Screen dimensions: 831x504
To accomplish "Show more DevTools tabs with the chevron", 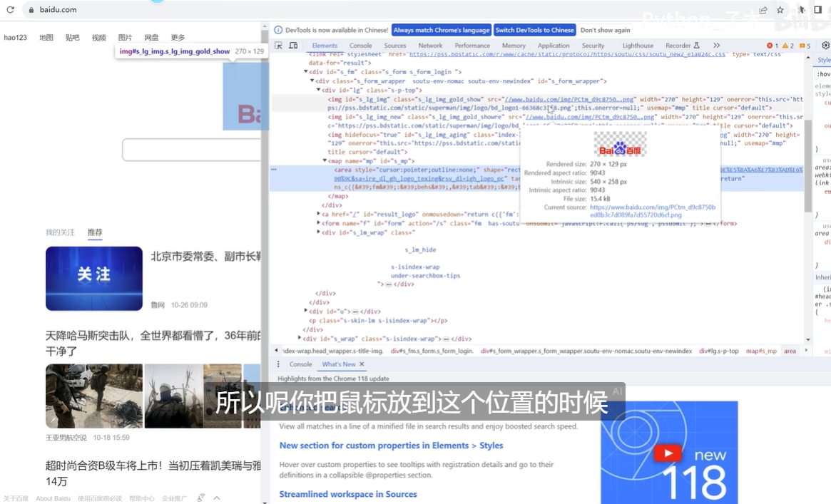I will [x=717, y=46].
